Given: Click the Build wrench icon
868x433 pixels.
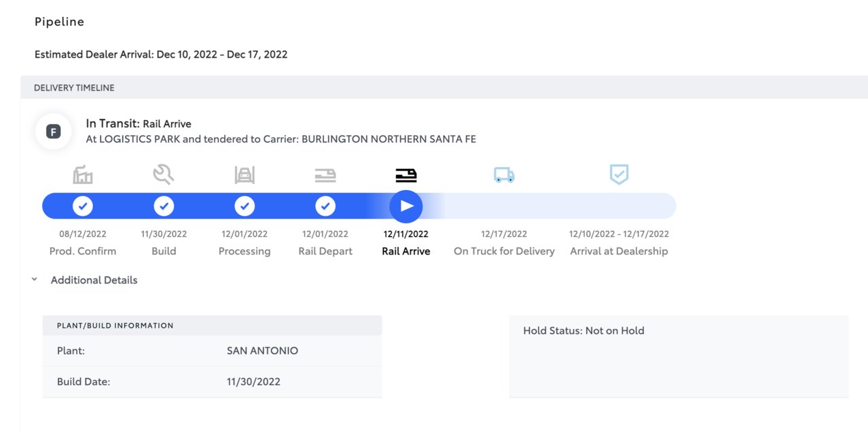Looking at the screenshot, I should click(164, 175).
